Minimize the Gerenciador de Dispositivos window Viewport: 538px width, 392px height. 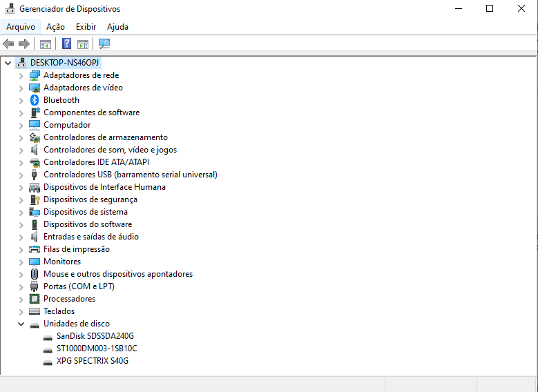[x=459, y=8]
